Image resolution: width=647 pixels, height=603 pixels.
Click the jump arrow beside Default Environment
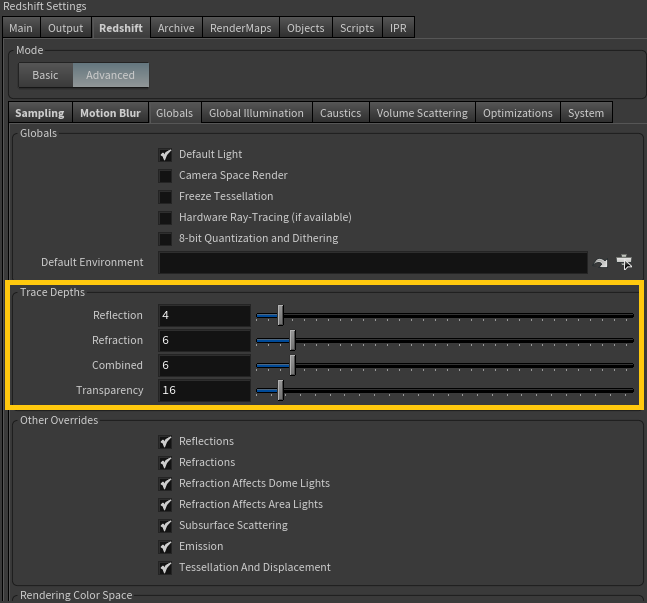coord(600,263)
